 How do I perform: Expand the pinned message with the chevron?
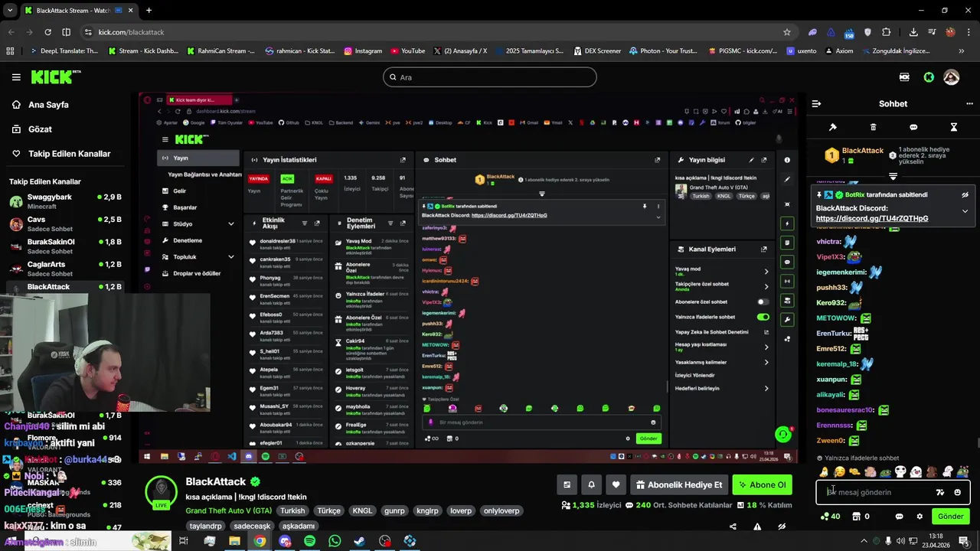[x=965, y=211]
